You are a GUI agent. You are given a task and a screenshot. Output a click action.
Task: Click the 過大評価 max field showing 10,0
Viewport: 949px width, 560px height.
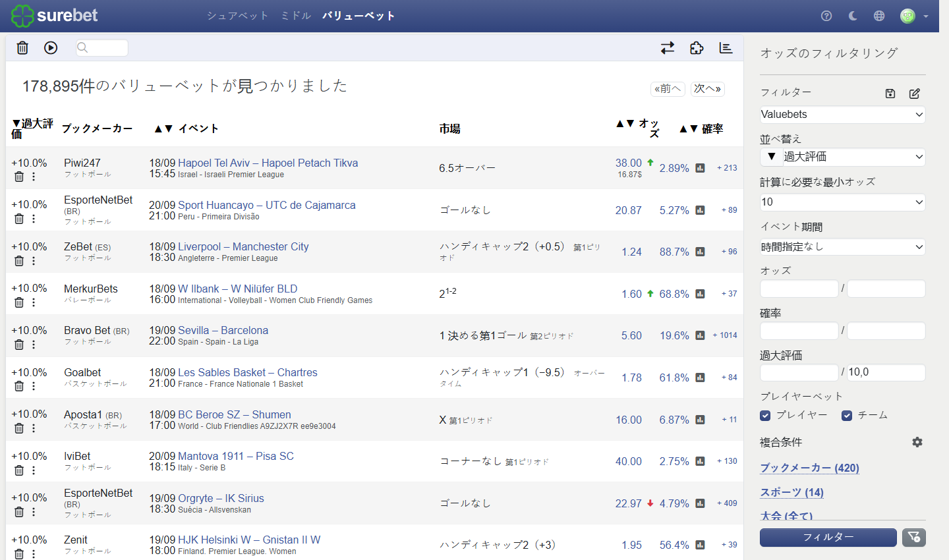[886, 372]
